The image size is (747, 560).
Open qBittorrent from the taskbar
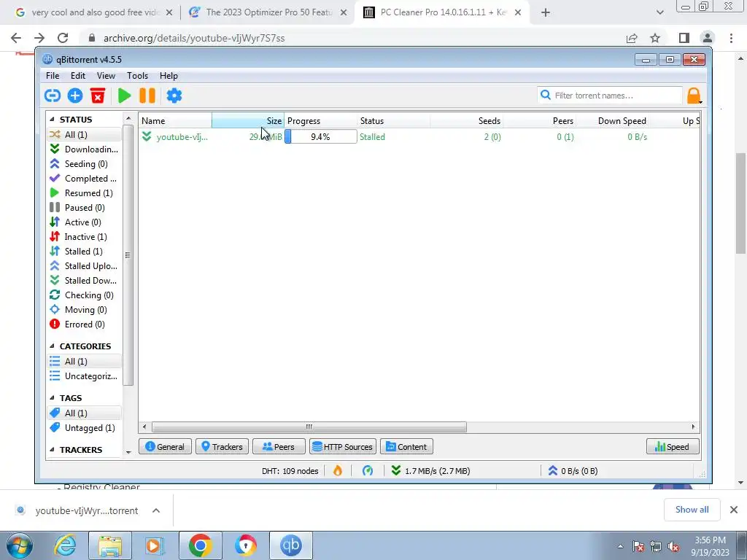click(x=291, y=545)
